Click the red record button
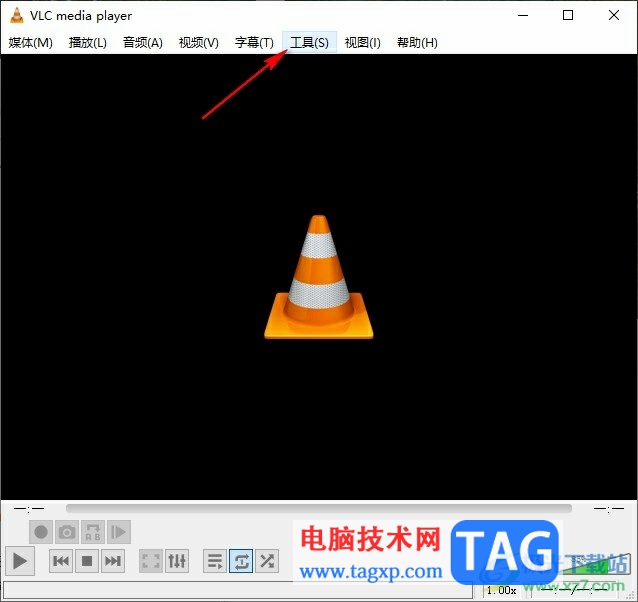This screenshot has height=602, width=638. [x=41, y=532]
